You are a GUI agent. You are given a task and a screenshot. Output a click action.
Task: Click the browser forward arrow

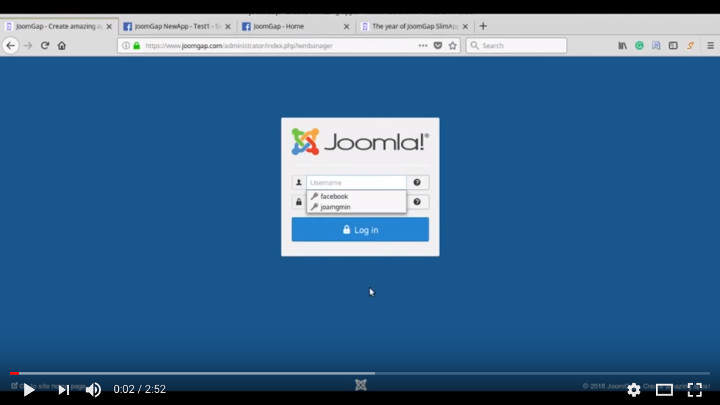[28, 45]
